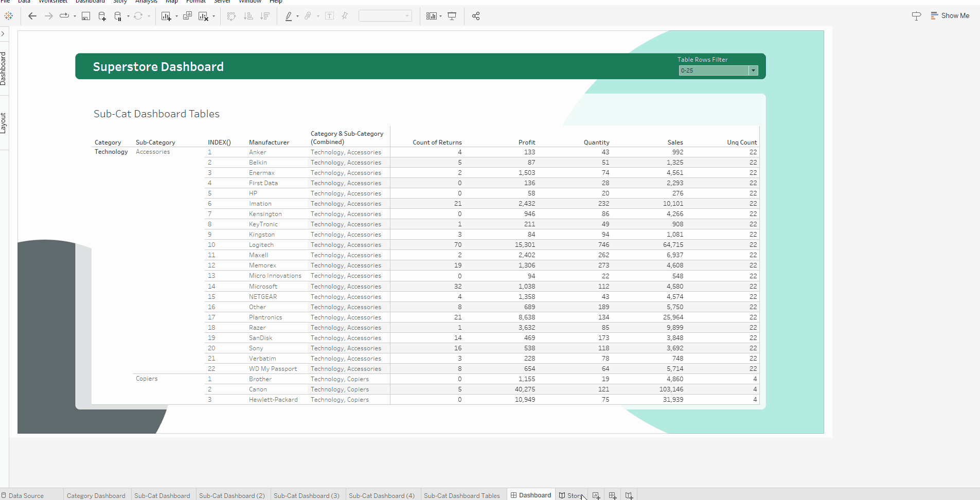Click the Show Me button

pyautogui.click(x=950, y=15)
